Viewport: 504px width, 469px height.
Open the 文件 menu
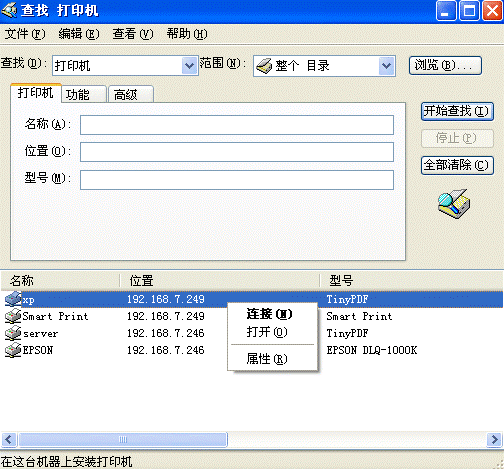point(25,34)
